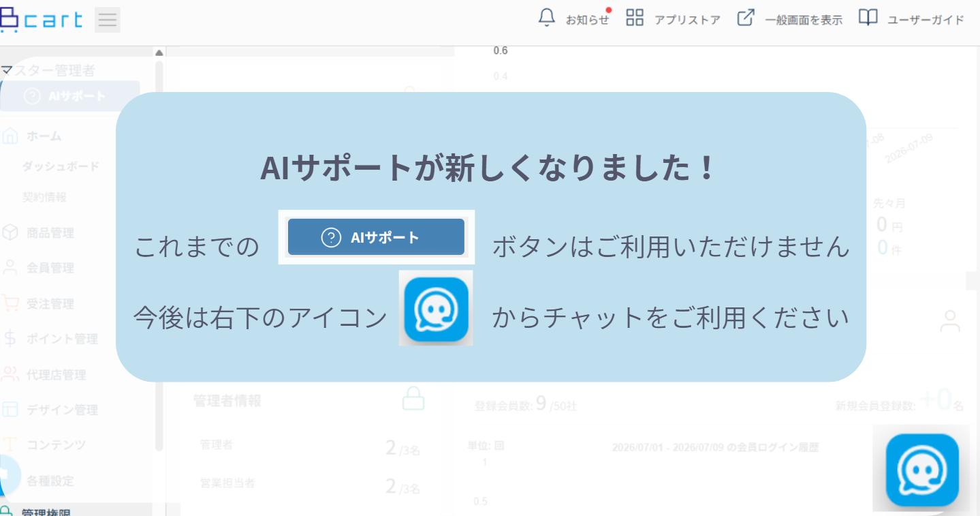This screenshot has height=516, width=980.
Task: Click the 会員ログイン履歴 date range title
Action: pyautogui.click(x=715, y=448)
